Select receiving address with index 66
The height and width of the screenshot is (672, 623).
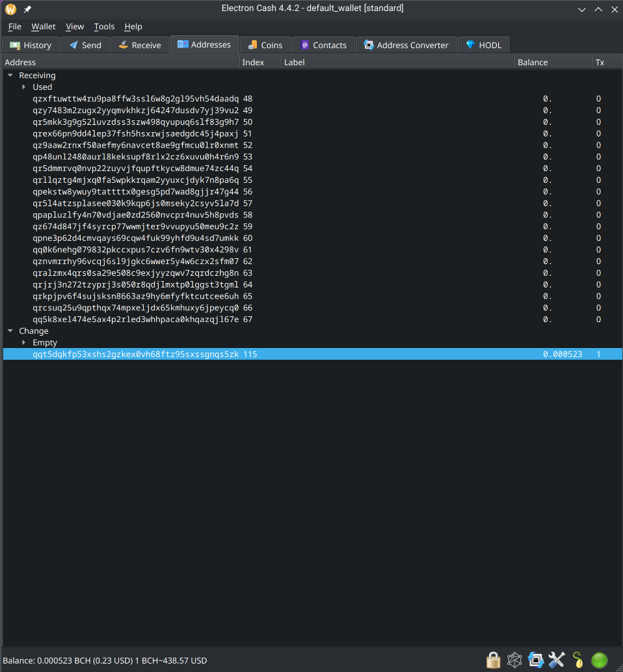312,308
